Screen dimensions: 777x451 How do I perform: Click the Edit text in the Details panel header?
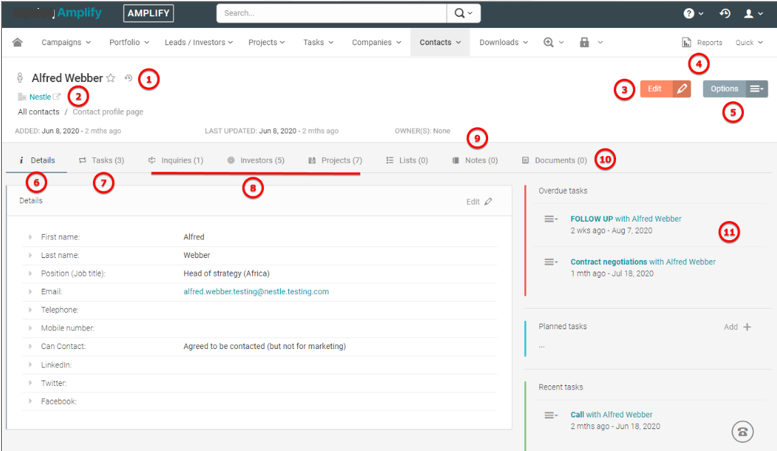[473, 202]
